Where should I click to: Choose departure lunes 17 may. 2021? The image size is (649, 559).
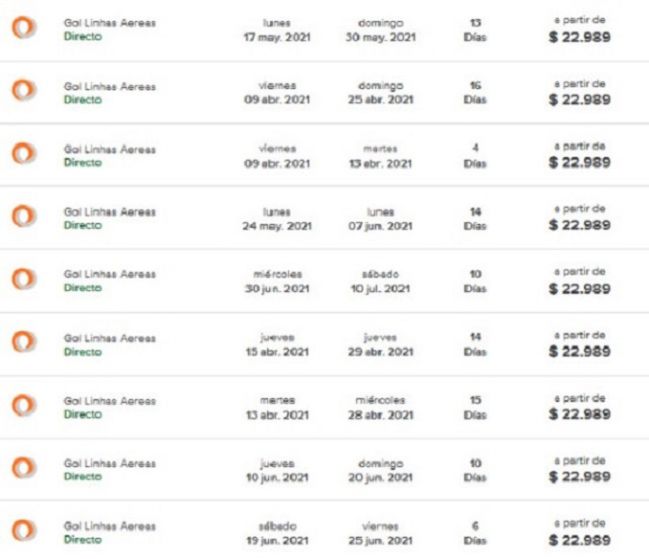[277, 30]
